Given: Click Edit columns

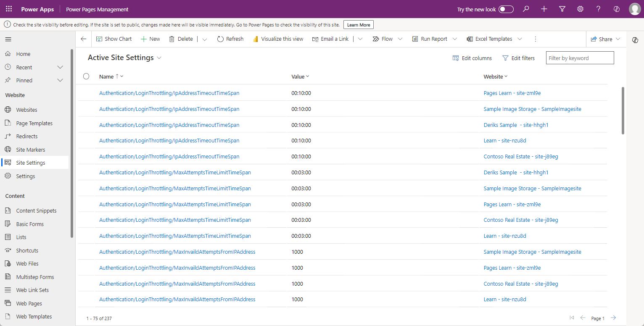Looking at the screenshot, I should tap(472, 58).
